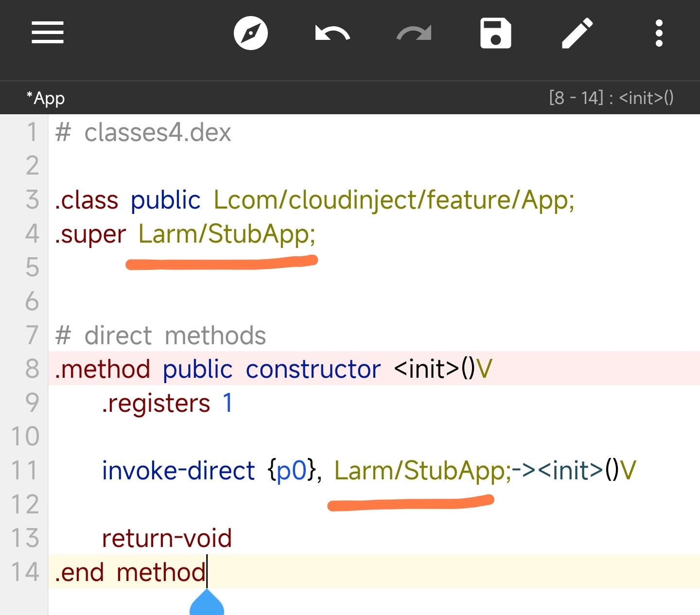Click 'Larm/StubApp;' on the .super line
The height and width of the screenshot is (615, 700).
click(227, 234)
